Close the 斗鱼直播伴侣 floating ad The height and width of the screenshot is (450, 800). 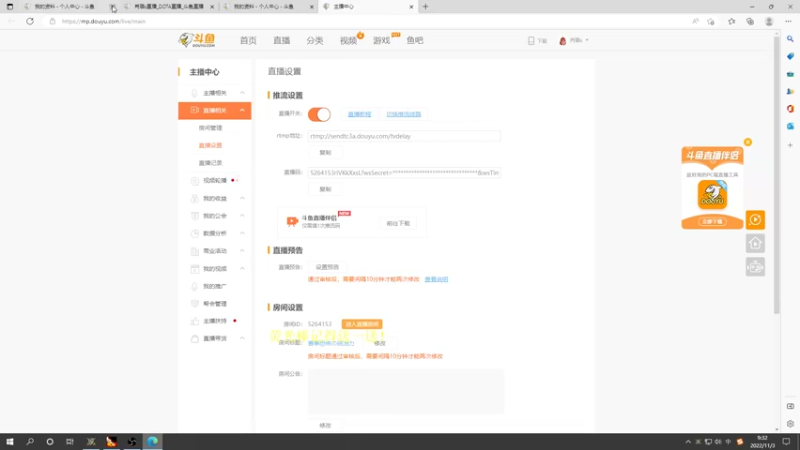(747, 142)
